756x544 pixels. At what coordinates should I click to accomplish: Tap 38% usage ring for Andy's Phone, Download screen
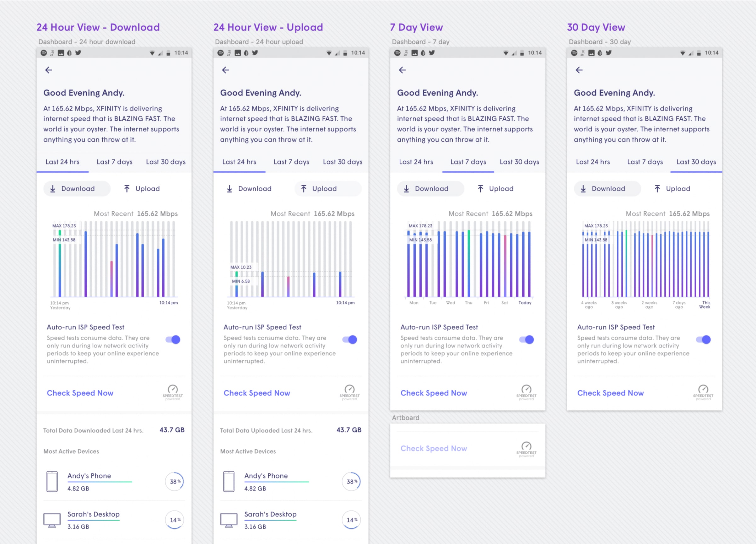pyautogui.click(x=174, y=481)
